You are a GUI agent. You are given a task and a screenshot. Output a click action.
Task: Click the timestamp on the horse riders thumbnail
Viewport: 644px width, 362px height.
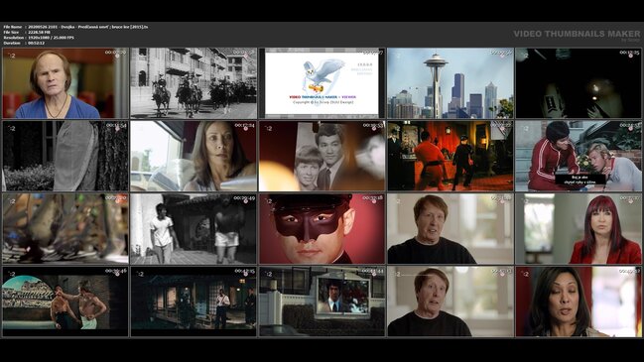[244, 53]
